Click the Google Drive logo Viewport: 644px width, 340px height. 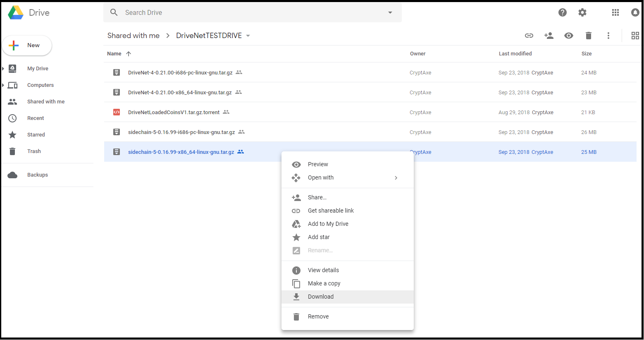coord(16,12)
